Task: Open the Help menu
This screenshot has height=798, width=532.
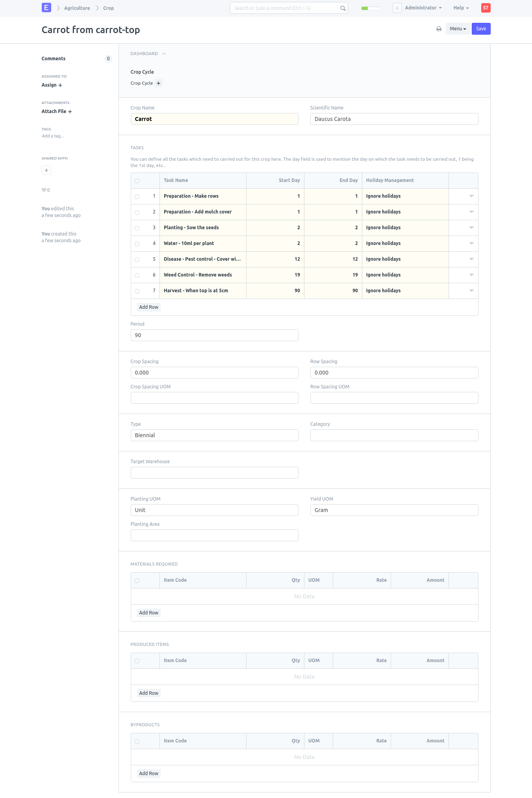Action: [461, 8]
